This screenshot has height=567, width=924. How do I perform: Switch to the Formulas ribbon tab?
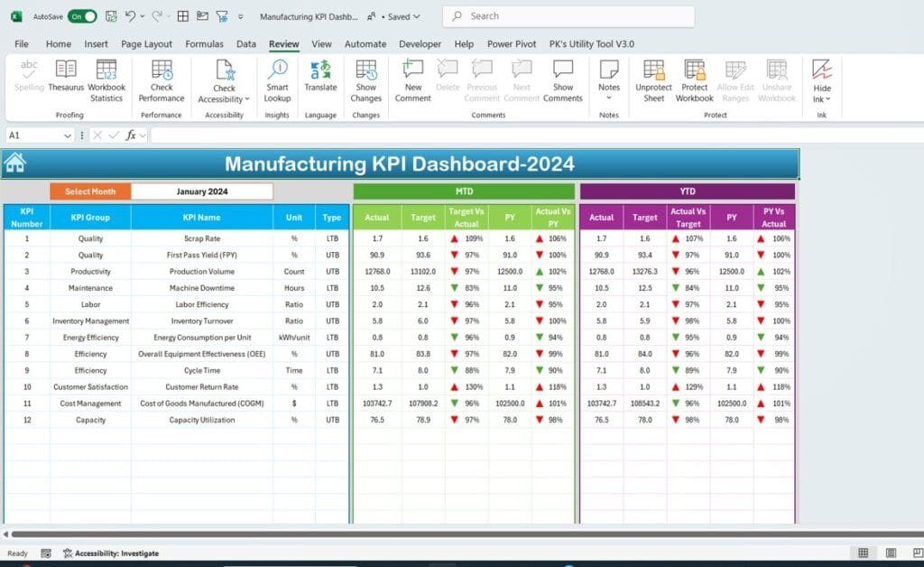204,43
